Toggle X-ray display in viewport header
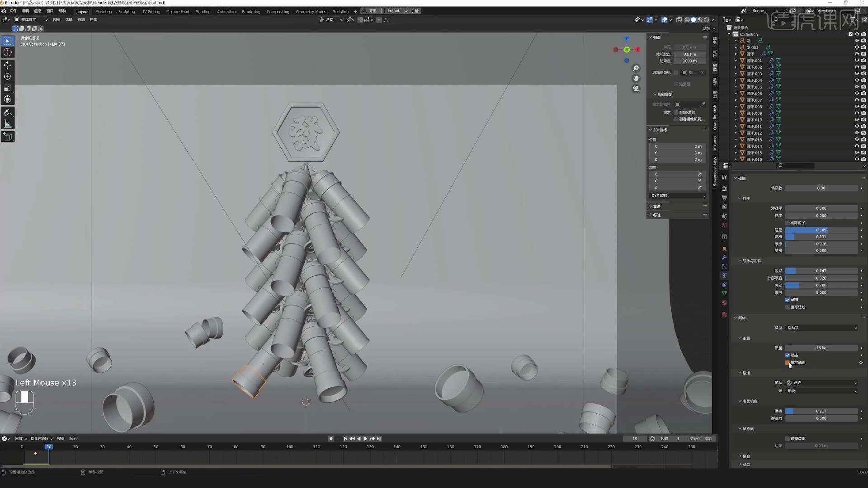Viewport: 868px width, 488px height. [679, 20]
